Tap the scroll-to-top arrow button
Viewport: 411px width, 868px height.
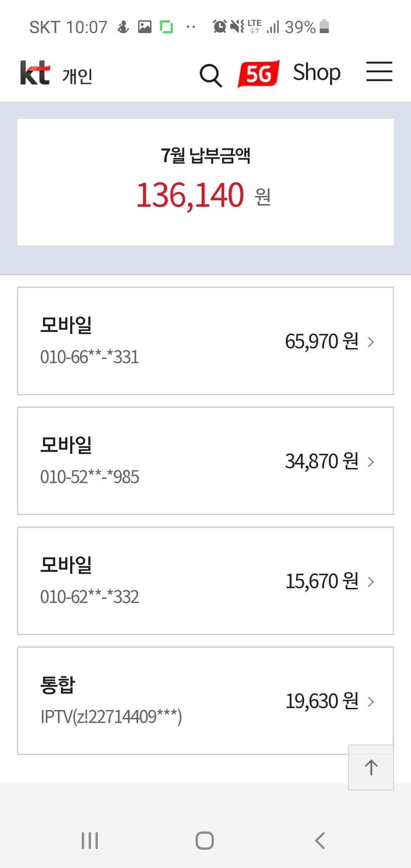tap(371, 767)
